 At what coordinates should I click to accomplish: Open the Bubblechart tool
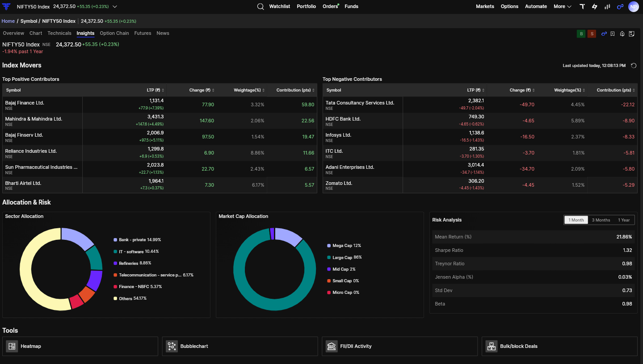240,346
